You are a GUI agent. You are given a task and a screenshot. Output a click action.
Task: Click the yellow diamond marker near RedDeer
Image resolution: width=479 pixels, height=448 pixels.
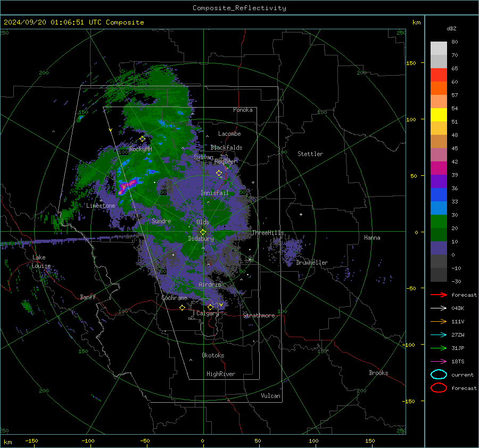coord(219,173)
